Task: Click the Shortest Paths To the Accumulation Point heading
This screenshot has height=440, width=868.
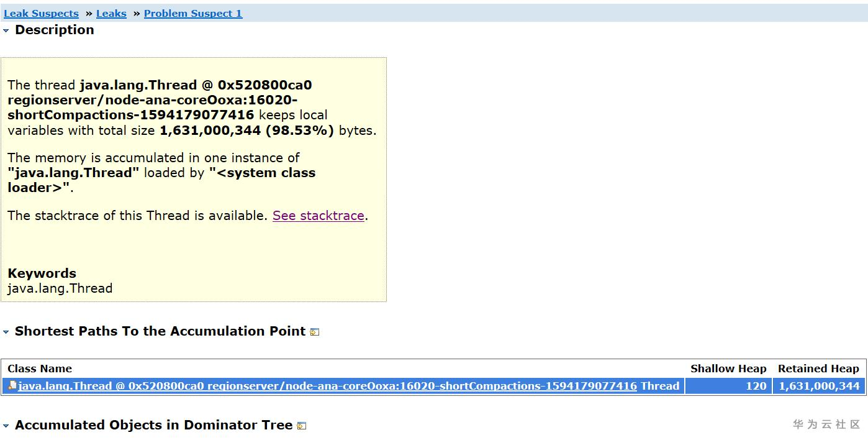Action: click(160, 331)
